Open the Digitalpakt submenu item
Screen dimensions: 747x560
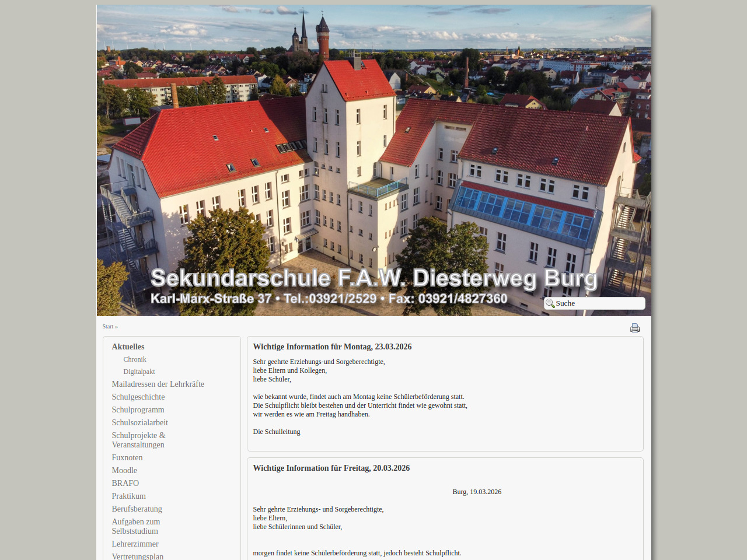139,372
